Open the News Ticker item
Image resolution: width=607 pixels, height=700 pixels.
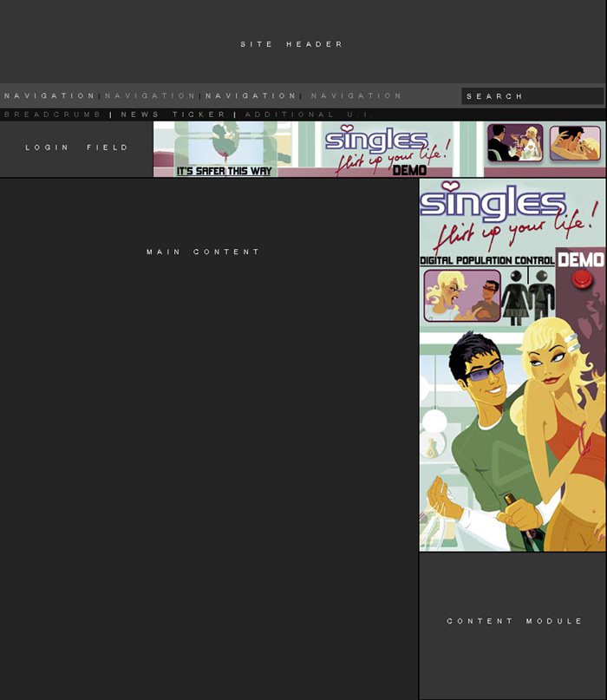173,114
